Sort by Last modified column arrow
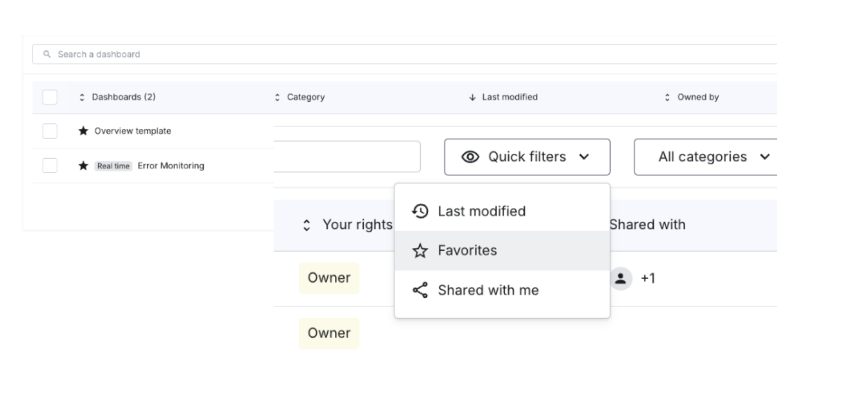The height and width of the screenshot is (406, 868). 472,97
